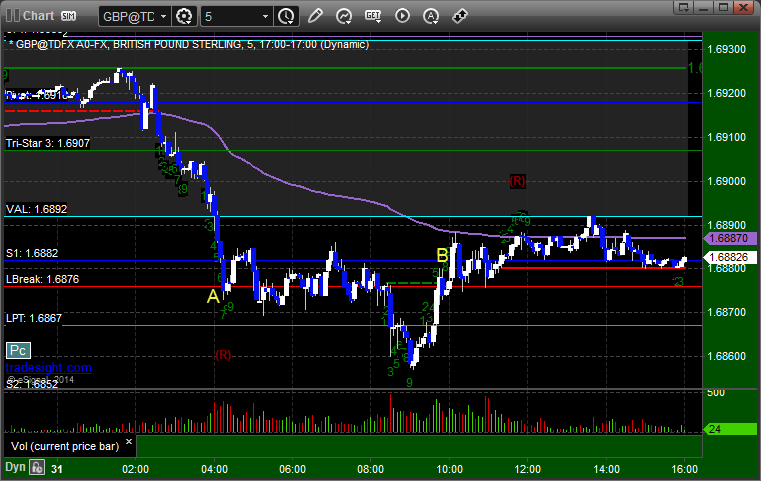Image resolution: width=761 pixels, height=481 pixels.
Task: Open the GBP@TD symbol dropdown
Action: (x=164, y=17)
